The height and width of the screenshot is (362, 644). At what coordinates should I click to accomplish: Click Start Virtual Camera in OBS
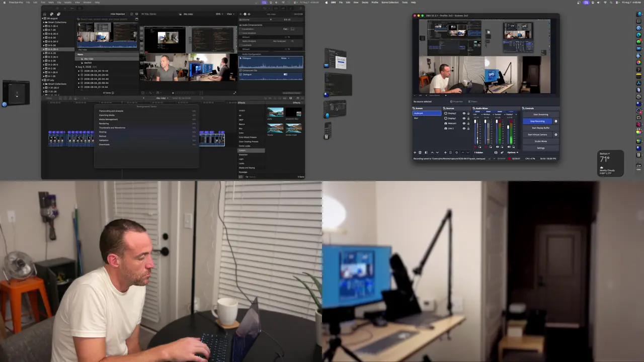537,135
